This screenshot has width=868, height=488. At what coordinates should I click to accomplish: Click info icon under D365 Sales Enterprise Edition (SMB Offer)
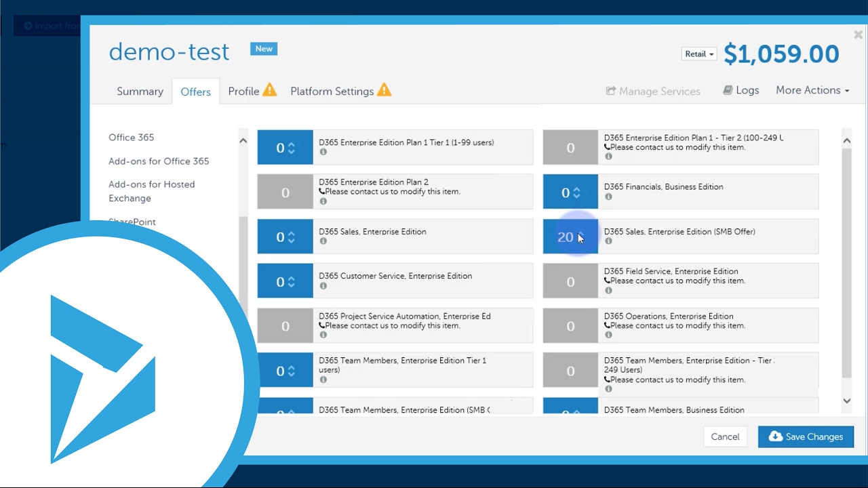coord(608,241)
